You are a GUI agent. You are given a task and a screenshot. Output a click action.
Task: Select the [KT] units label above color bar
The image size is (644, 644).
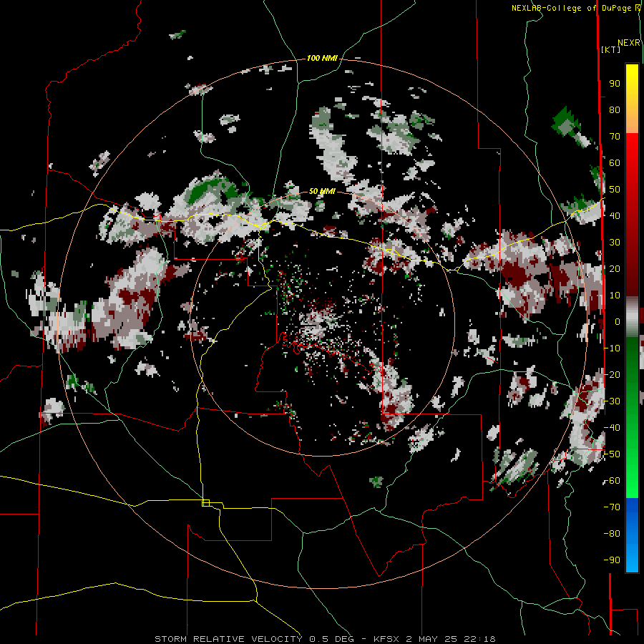[x=611, y=49]
